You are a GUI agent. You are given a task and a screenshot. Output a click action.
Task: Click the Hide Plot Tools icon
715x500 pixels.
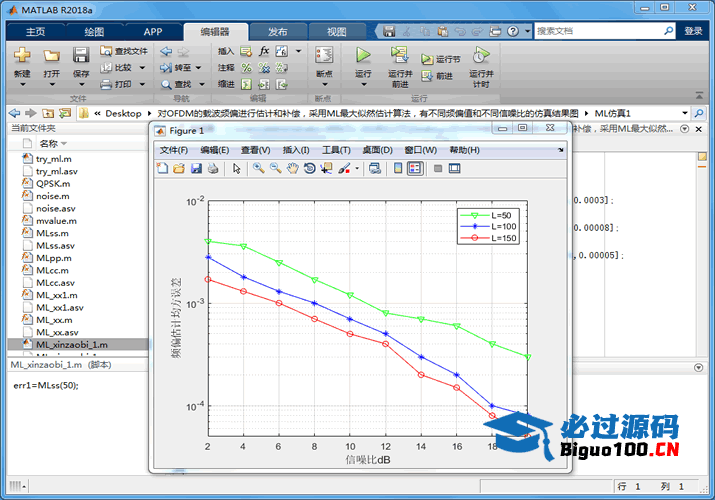pos(438,169)
